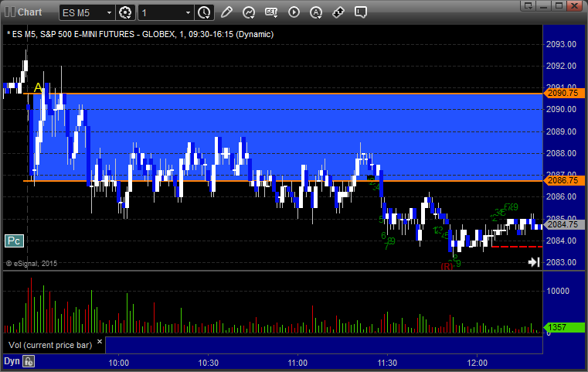The image size is (588, 372).
Task: Click the Dyn label in time axis
Action: click(12, 361)
